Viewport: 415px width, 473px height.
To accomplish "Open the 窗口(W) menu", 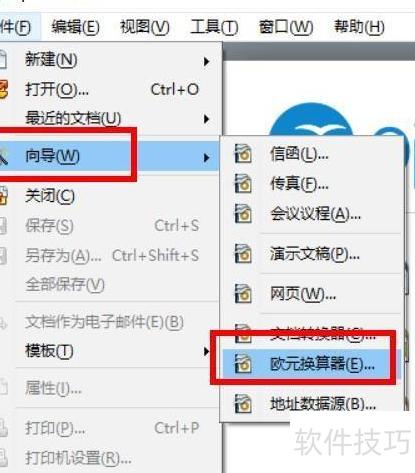I will [x=286, y=27].
